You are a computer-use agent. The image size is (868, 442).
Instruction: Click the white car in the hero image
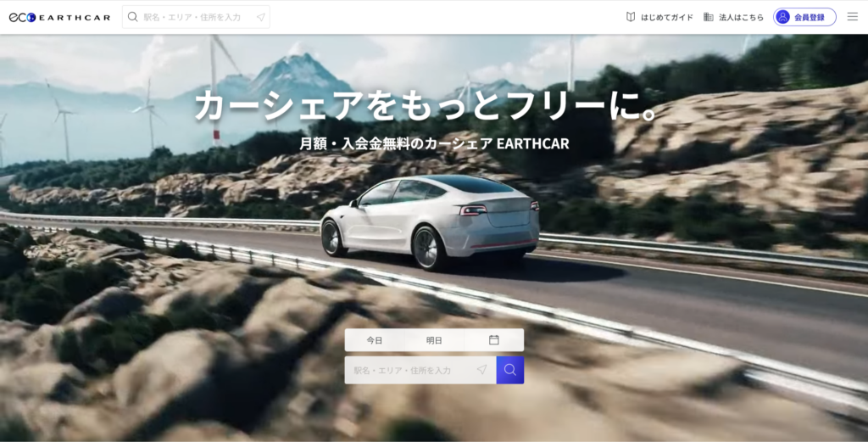[432, 221]
